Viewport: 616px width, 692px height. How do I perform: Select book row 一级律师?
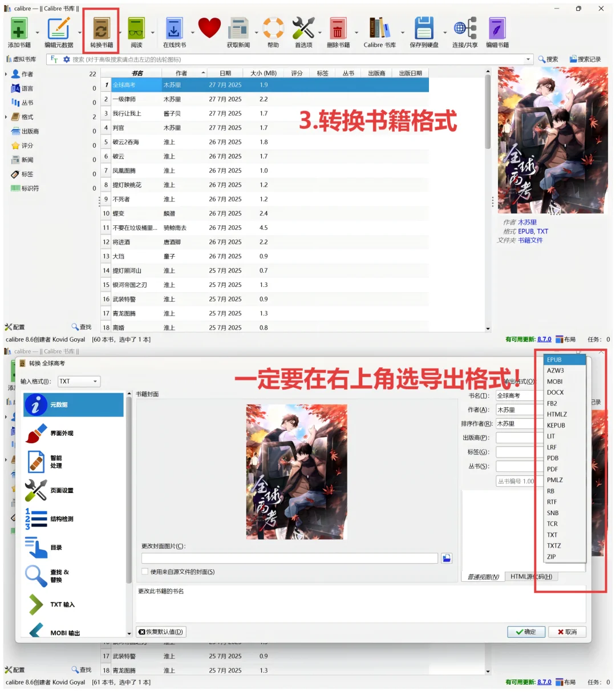coord(265,99)
